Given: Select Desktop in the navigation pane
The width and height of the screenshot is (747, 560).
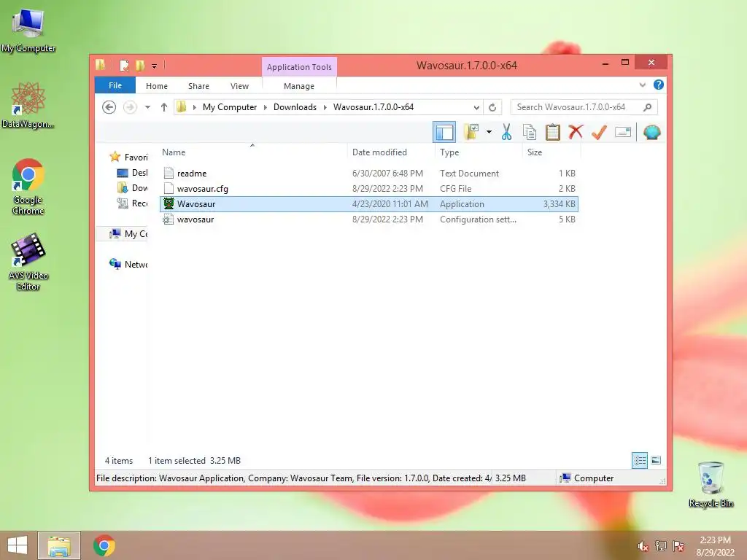Looking at the screenshot, I should coord(133,172).
